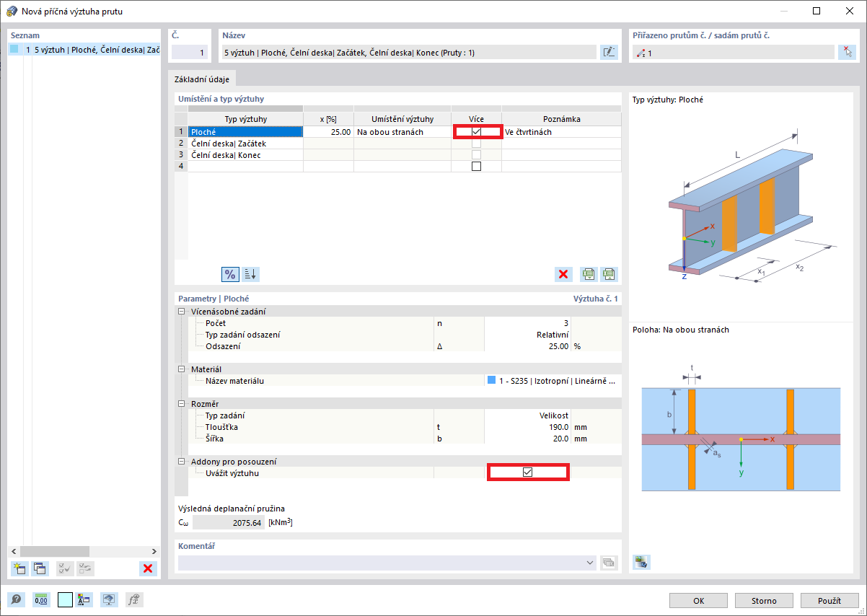Open the comment library icon
Screen dimensions: 867x616
[x=609, y=563]
